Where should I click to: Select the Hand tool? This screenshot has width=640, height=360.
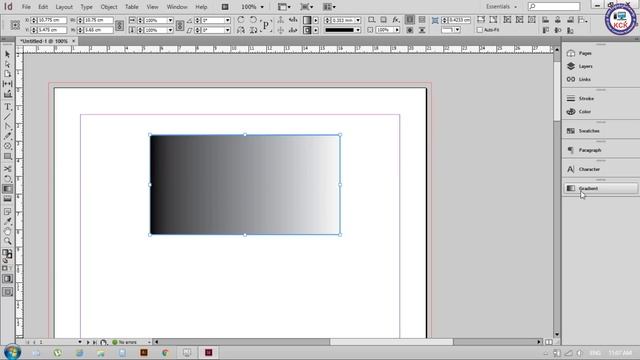click(x=7, y=232)
